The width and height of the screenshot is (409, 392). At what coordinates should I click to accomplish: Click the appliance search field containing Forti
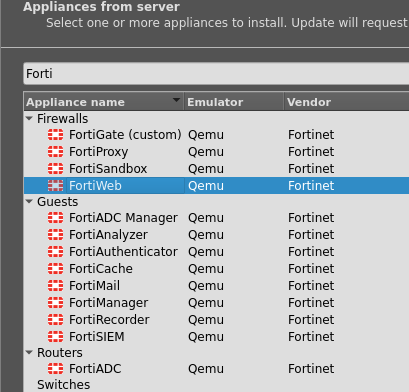(216, 74)
